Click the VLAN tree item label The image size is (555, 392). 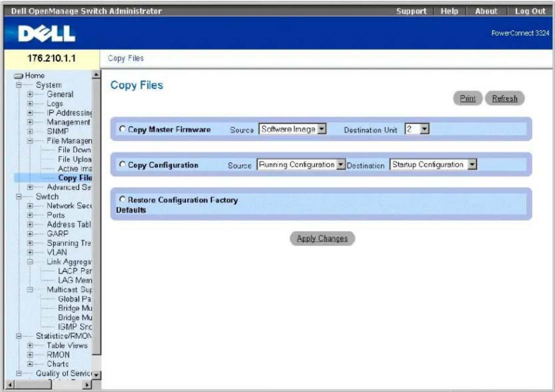pyautogui.click(x=57, y=252)
